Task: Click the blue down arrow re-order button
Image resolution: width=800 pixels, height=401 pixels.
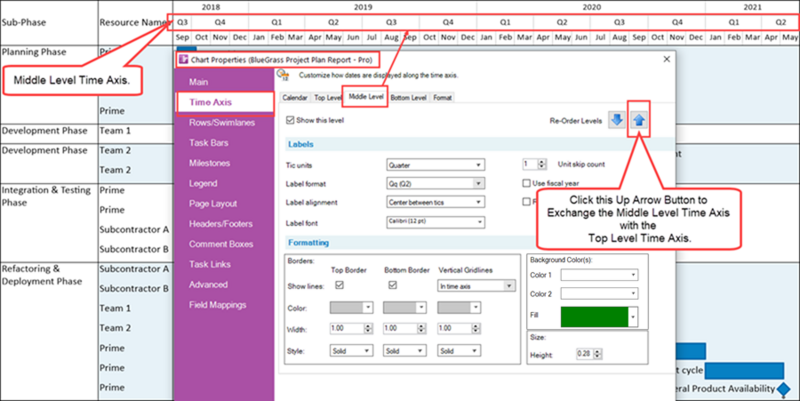Action: pos(617,120)
